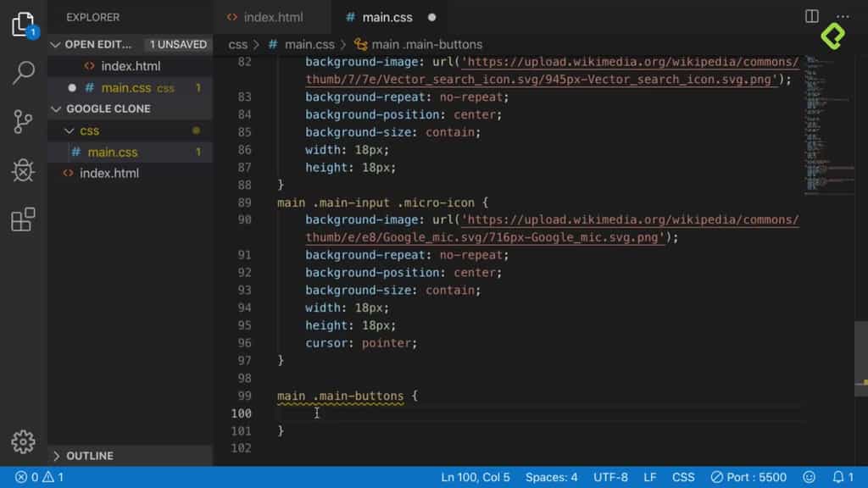Change the CSS language mode in status bar
Screen dimensions: 868x488
(683, 476)
